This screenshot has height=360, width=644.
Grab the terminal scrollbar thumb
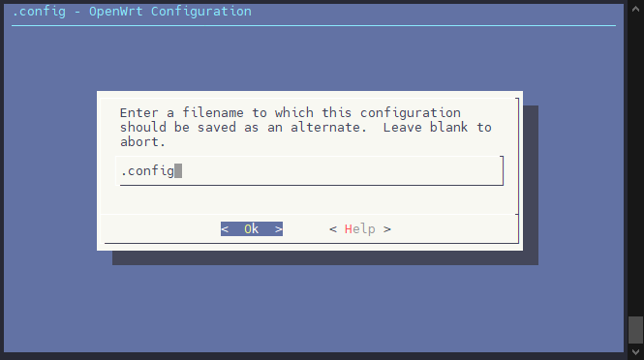tap(636, 330)
